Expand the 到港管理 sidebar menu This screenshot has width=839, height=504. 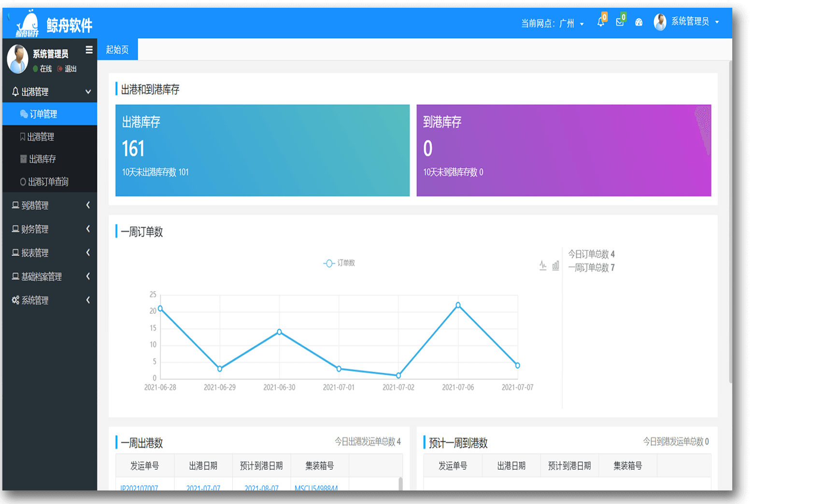click(x=50, y=205)
